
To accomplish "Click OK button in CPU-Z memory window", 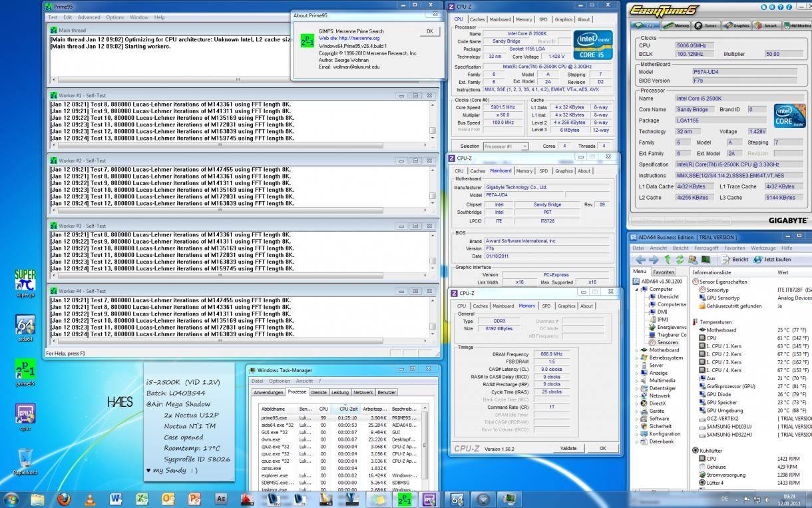I will pos(602,448).
